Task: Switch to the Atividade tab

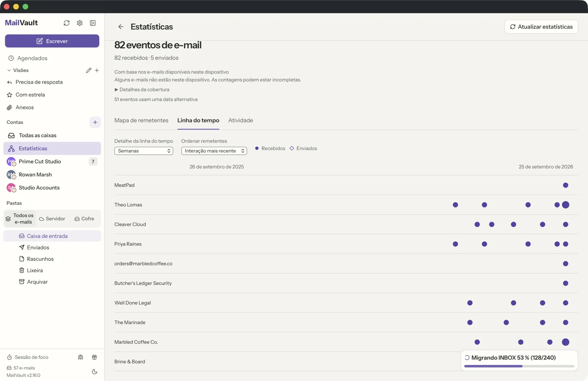Action: coord(241,120)
